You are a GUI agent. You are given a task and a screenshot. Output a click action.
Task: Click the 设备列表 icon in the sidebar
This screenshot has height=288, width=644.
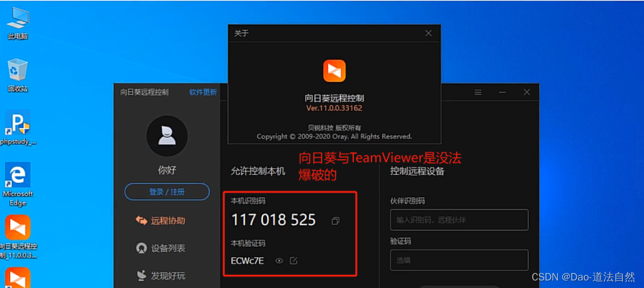point(141,248)
